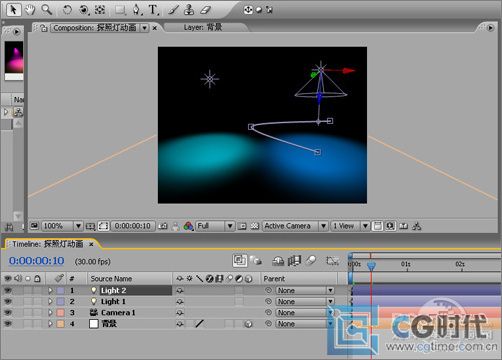502x360 pixels.
Task: Open composition panel flyout menu
Action: click(x=490, y=28)
